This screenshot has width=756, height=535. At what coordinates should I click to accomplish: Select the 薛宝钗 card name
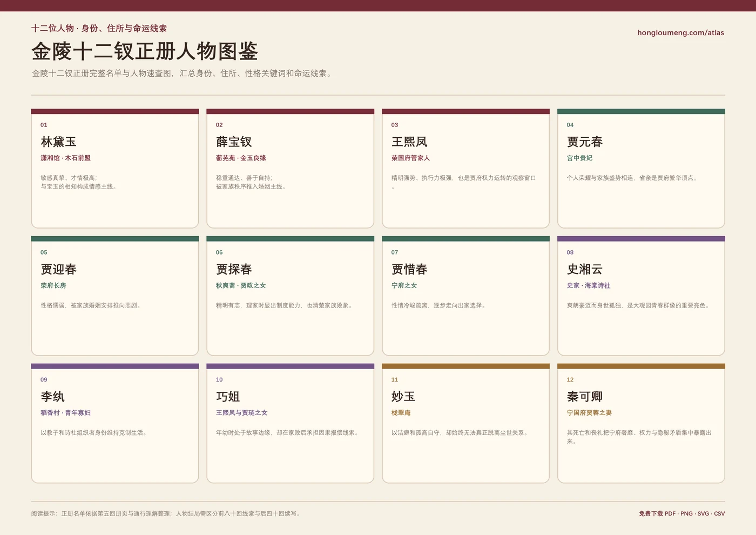[x=234, y=142]
